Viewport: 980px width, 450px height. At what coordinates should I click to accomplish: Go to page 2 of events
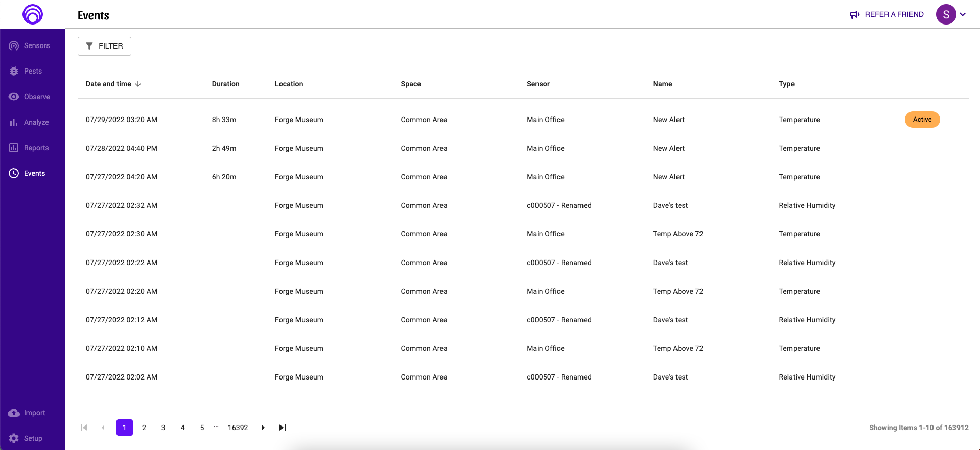tap(144, 428)
